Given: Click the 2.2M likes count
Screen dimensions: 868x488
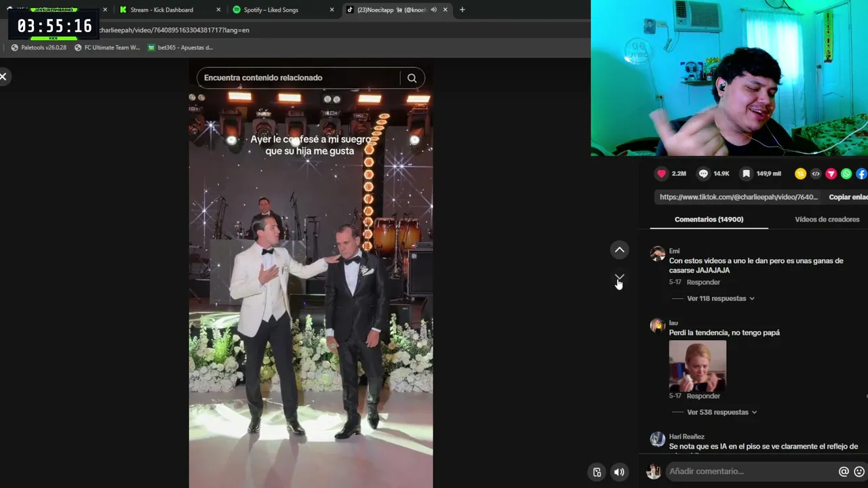Looking at the screenshot, I should pos(679,174).
